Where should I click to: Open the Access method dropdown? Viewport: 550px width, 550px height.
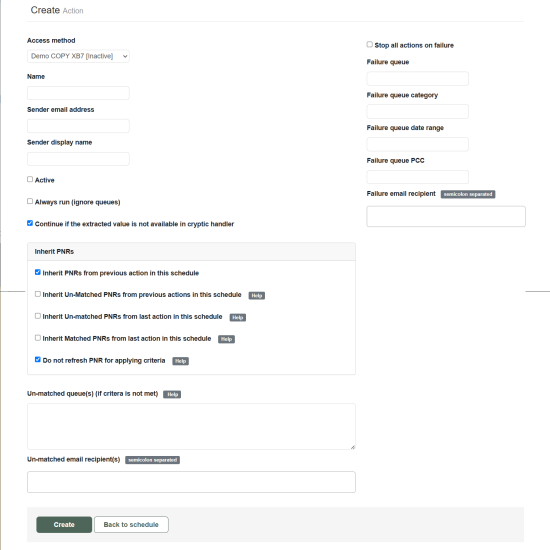click(78, 56)
